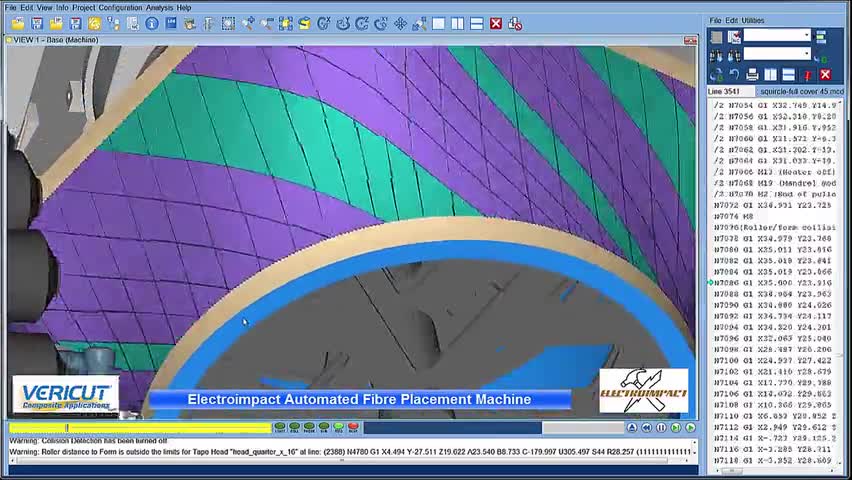Viewport: 852px width, 480px height.
Task: Click the yellow animation speed slider
Action: pos(140,428)
